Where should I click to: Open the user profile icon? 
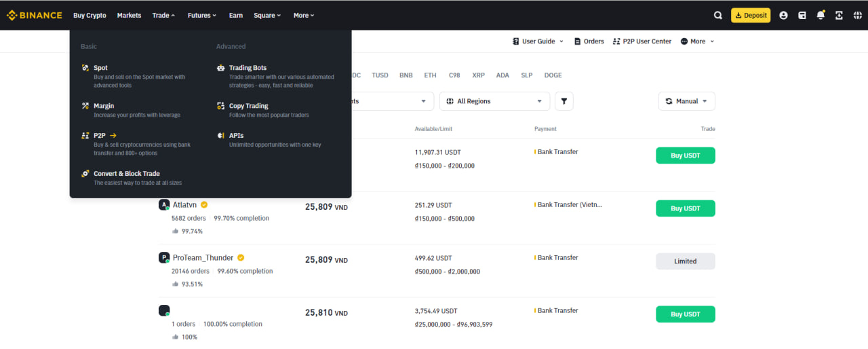coord(784,15)
